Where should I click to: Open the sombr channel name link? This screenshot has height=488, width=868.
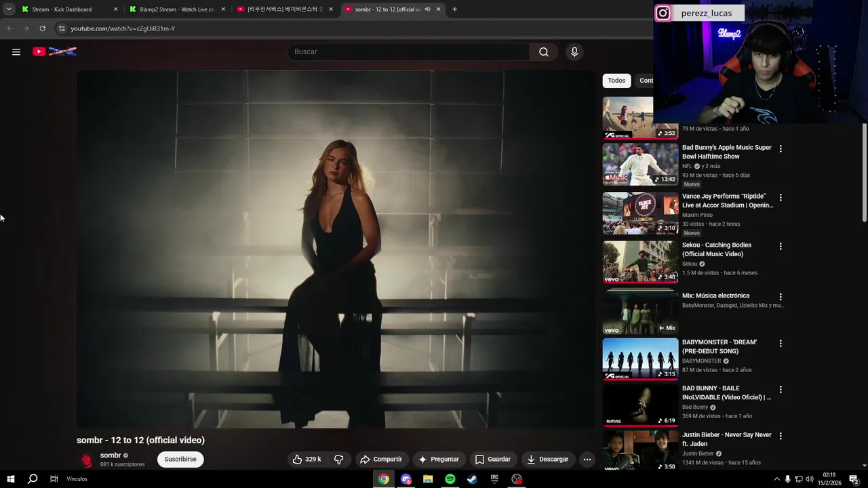click(x=111, y=455)
